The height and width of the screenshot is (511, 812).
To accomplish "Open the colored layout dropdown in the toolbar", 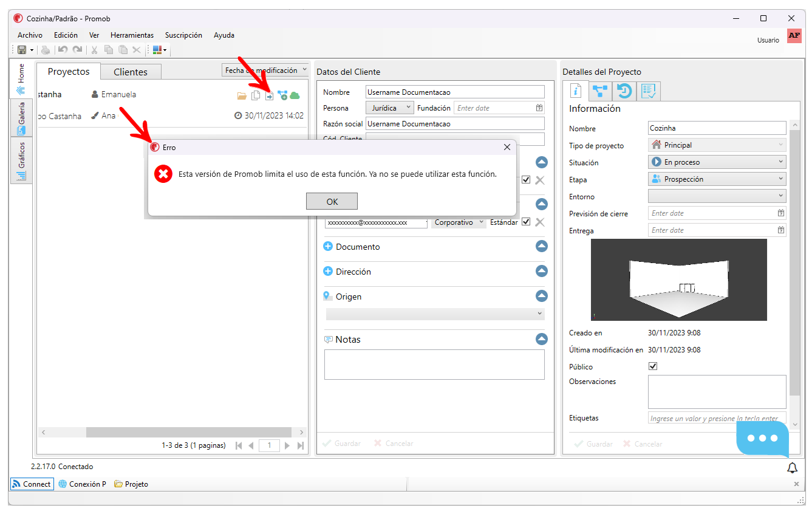I will coord(160,50).
